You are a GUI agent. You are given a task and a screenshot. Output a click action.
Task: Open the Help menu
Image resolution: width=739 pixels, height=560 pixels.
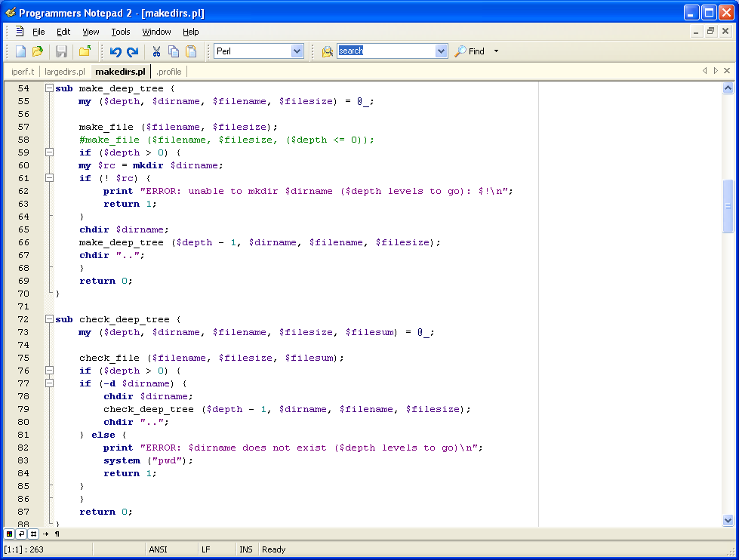coord(191,32)
